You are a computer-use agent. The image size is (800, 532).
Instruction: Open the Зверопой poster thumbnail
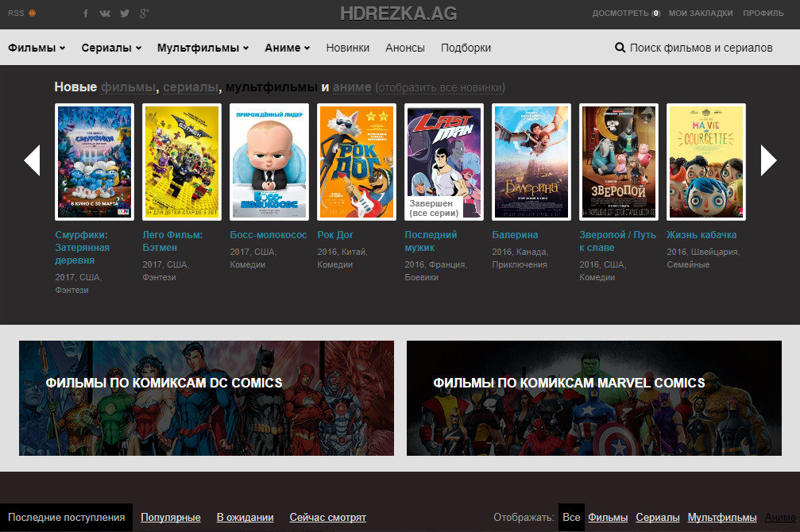(x=619, y=162)
